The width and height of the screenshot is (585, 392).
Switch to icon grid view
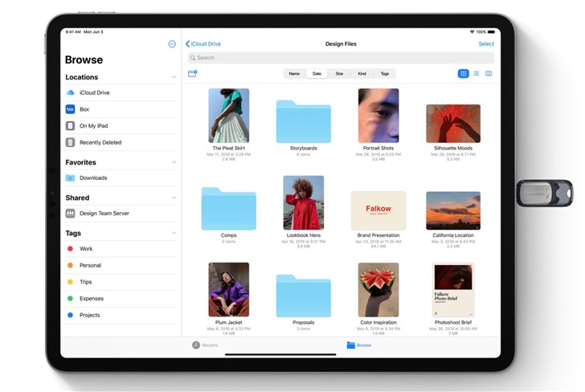coord(463,74)
